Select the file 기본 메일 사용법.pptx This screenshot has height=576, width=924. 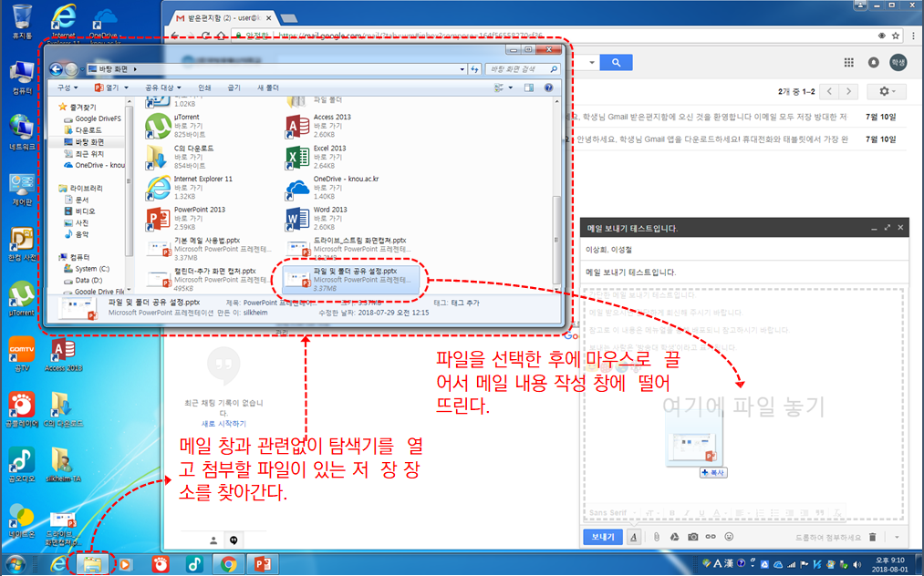209,249
